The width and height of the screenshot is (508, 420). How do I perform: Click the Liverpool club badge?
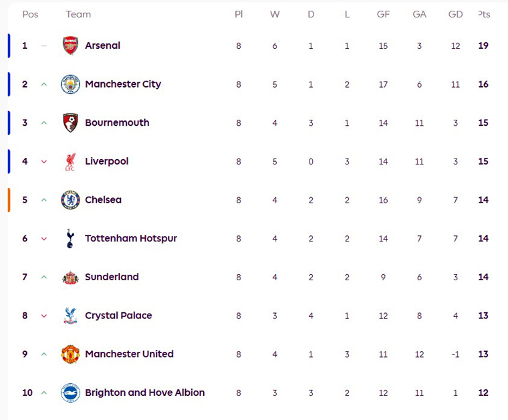click(70, 161)
